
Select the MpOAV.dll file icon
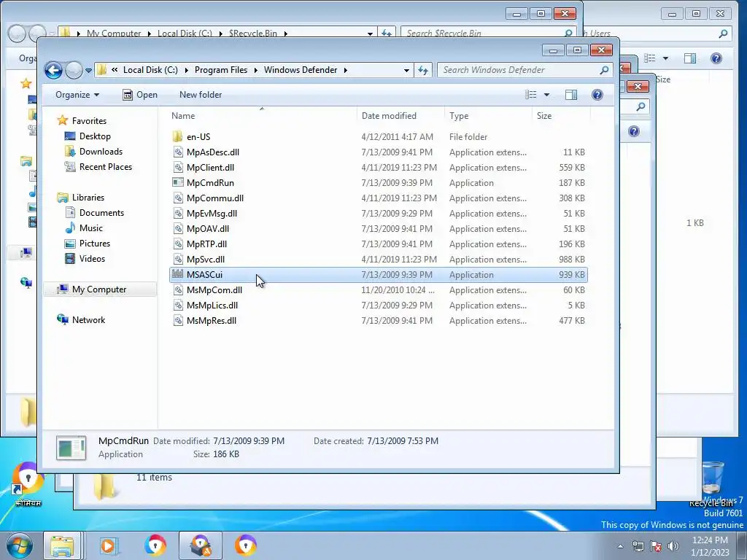click(x=178, y=228)
